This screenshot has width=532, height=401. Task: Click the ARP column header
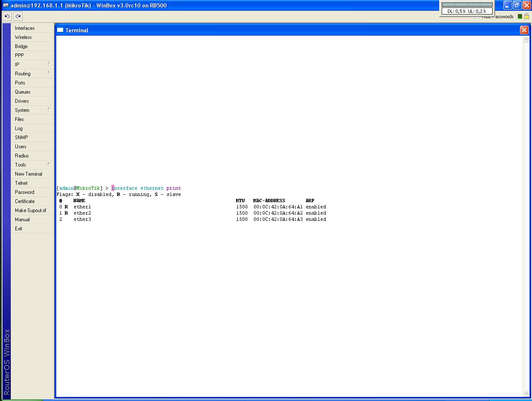(310, 200)
